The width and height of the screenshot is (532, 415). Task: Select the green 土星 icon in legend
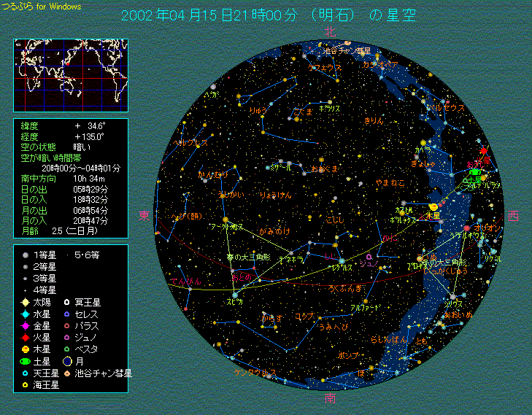[x=26, y=362]
